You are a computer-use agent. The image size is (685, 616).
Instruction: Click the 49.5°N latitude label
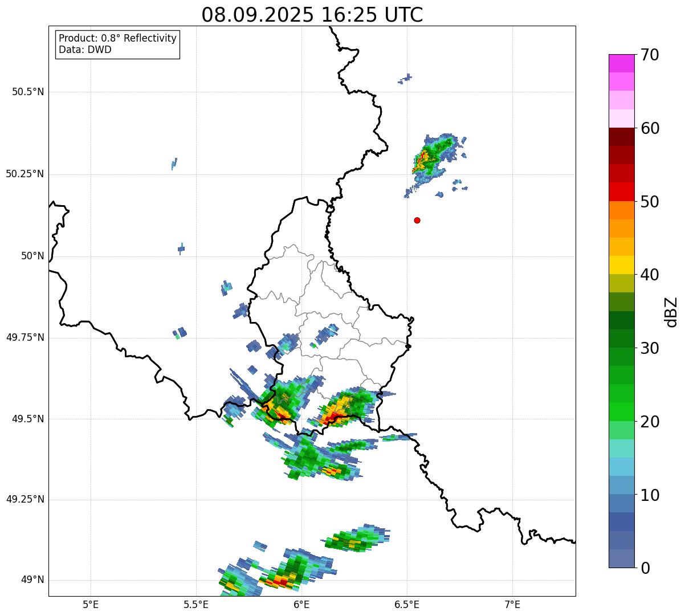tap(28, 419)
